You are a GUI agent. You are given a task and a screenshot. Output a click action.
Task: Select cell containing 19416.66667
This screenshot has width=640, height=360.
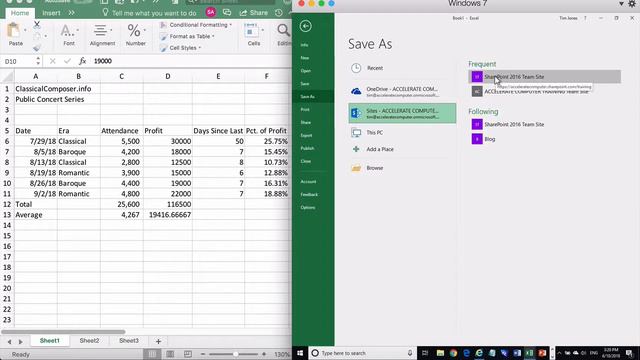point(168,215)
